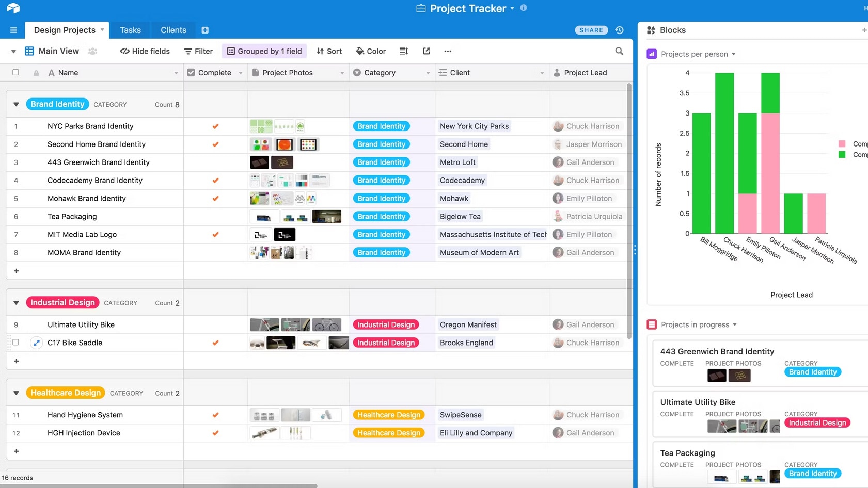Image resolution: width=868 pixels, height=488 pixels.
Task: Switch to the Clients tab
Action: pyautogui.click(x=172, y=30)
